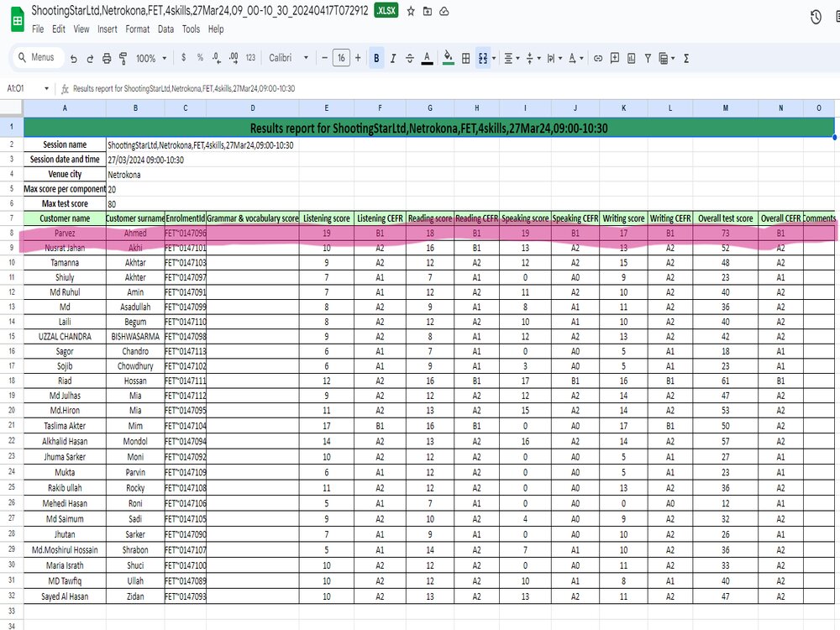
Task: Select column M header
Action: tap(726, 108)
